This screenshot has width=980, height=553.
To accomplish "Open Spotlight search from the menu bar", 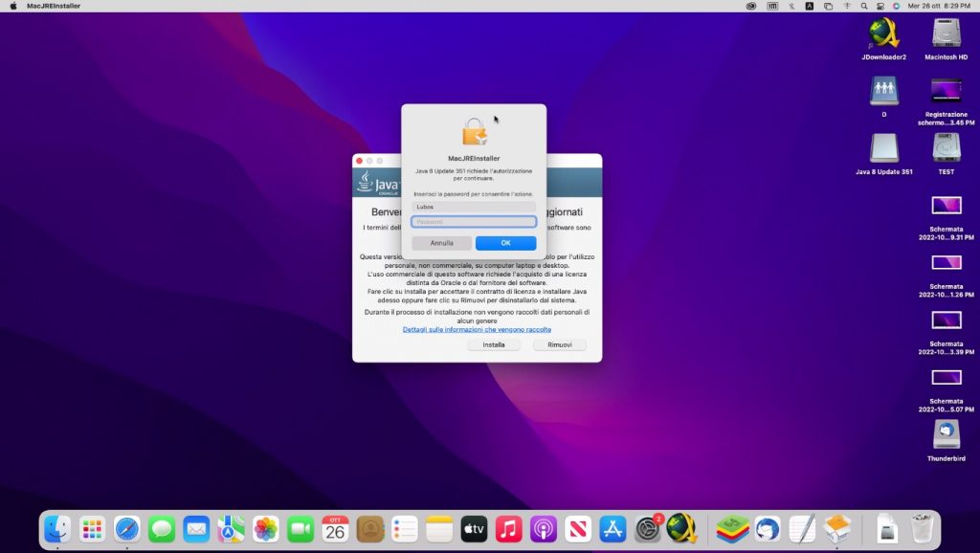I will pos(865,6).
